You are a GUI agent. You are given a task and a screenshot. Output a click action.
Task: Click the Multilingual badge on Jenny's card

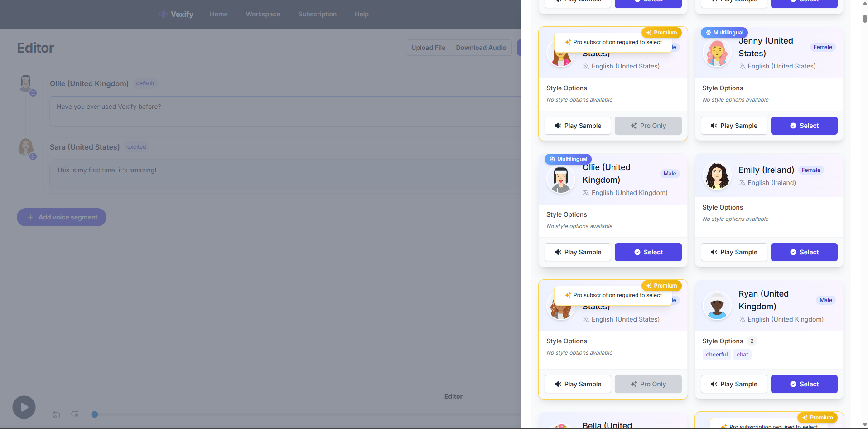click(724, 33)
